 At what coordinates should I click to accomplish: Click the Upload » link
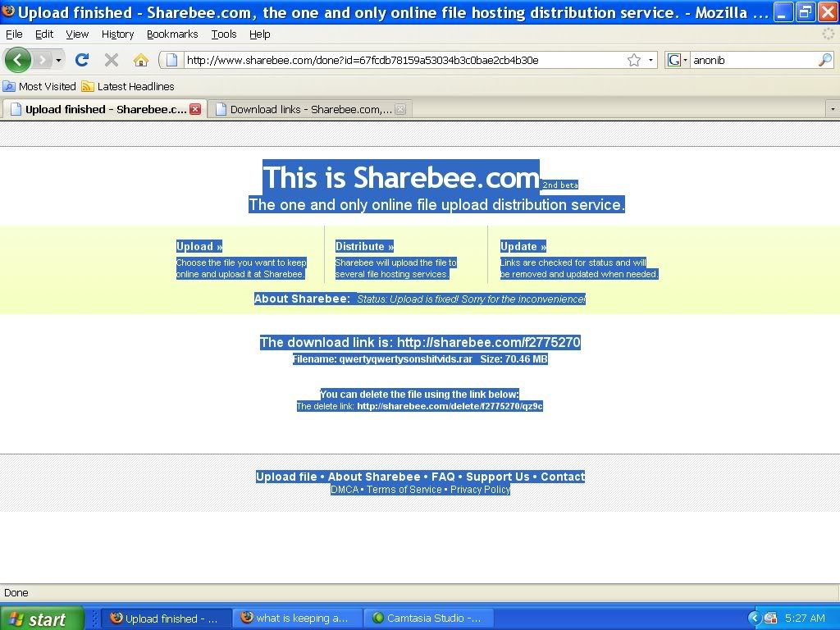tap(199, 246)
